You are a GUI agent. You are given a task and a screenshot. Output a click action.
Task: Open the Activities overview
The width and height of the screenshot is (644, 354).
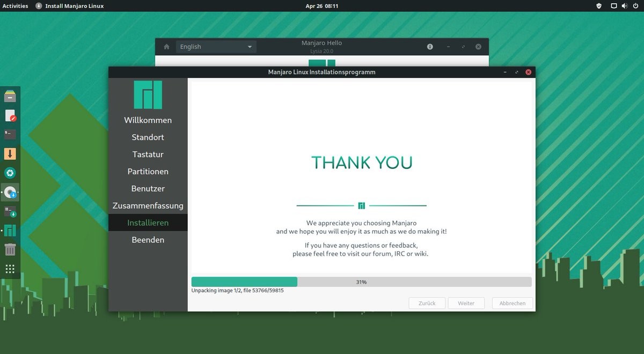tap(15, 6)
